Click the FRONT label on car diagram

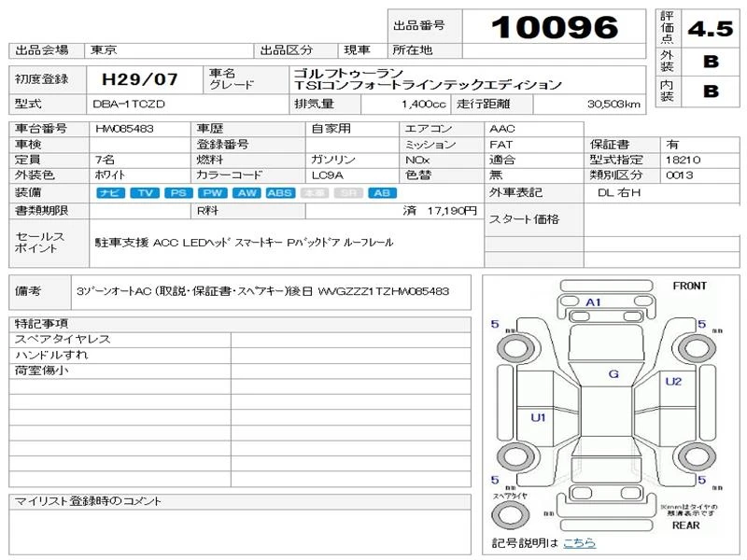pos(689,287)
